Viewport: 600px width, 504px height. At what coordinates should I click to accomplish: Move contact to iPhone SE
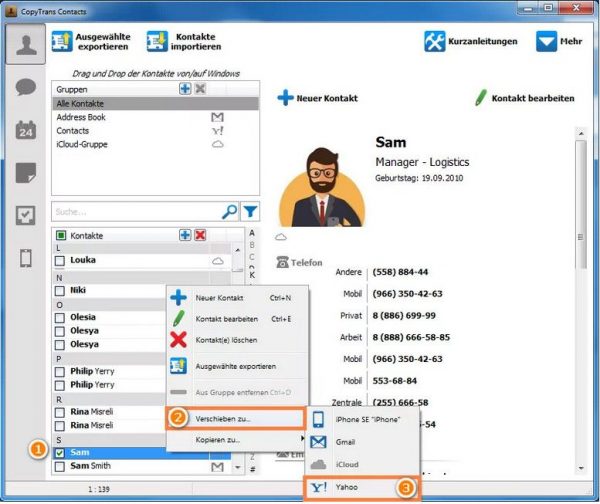pos(362,419)
